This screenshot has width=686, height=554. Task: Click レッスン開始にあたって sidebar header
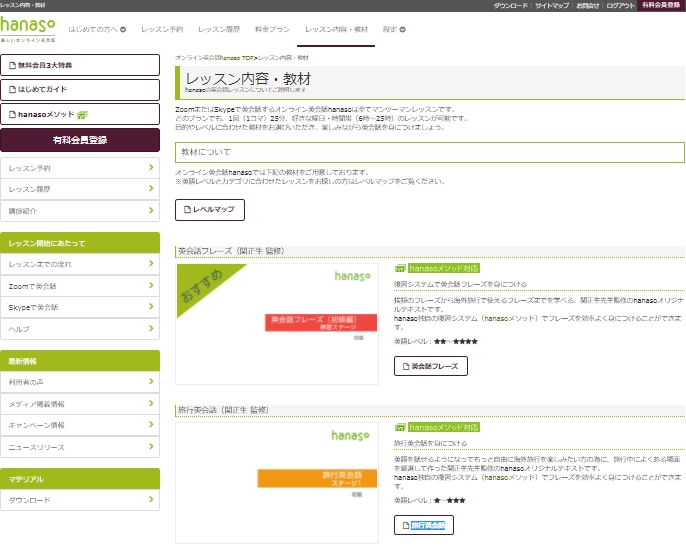coord(80,243)
